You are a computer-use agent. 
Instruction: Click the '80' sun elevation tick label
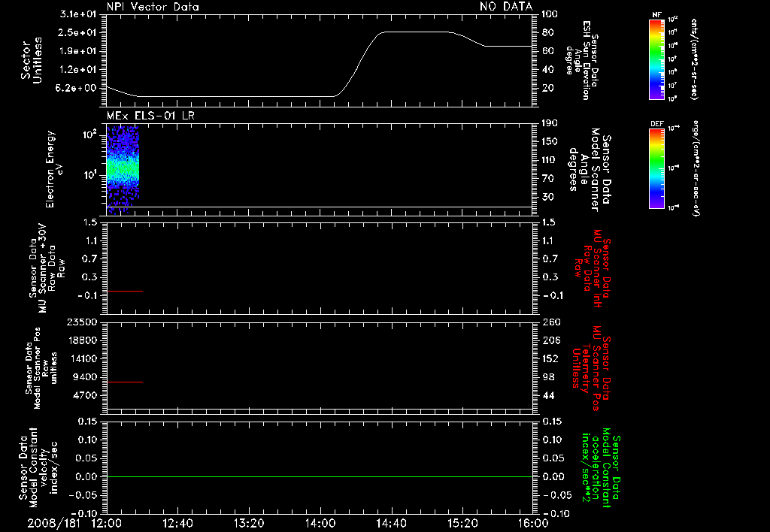(x=548, y=32)
